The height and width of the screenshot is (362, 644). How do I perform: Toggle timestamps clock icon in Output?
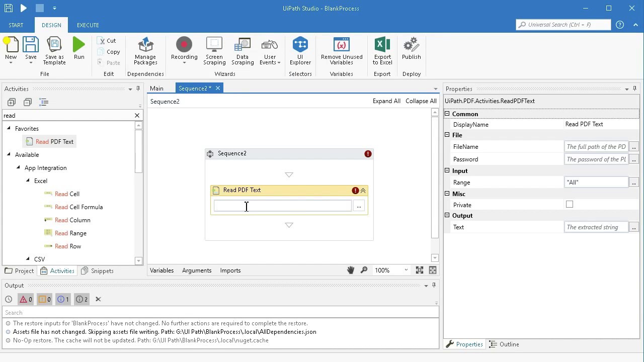point(9,299)
